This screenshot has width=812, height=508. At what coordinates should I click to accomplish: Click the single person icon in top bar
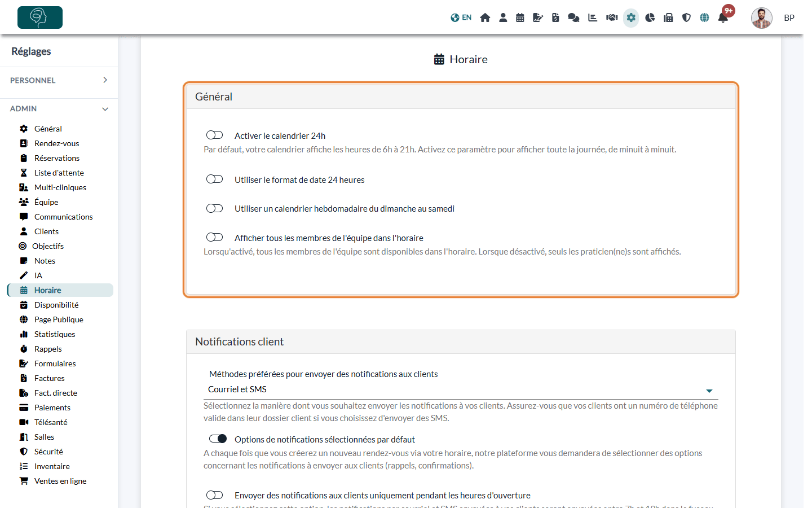click(503, 17)
